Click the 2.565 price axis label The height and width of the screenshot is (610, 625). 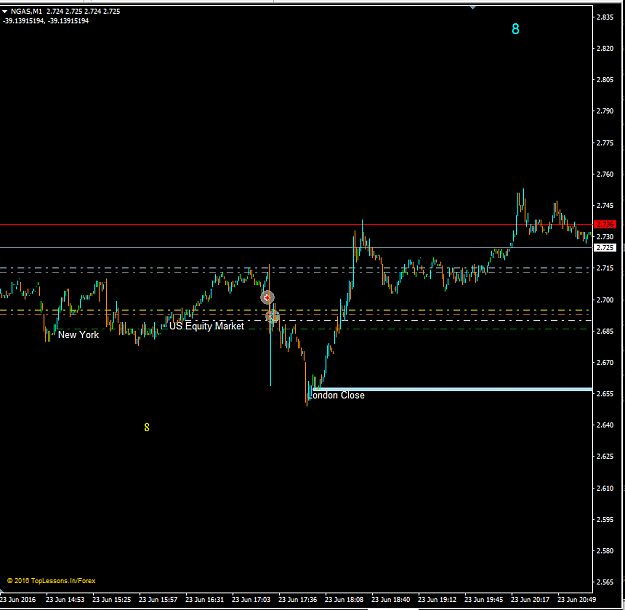pyautogui.click(x=605, y=582)
